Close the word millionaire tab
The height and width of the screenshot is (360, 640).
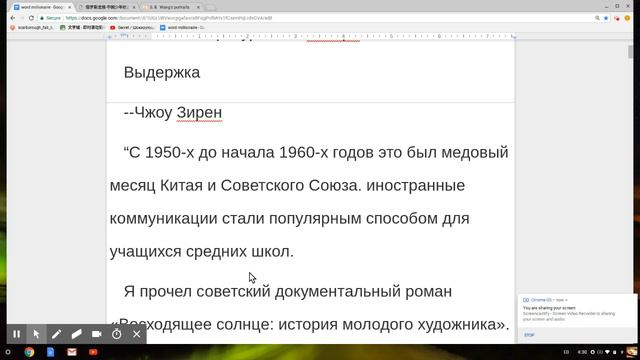[69, 7]
